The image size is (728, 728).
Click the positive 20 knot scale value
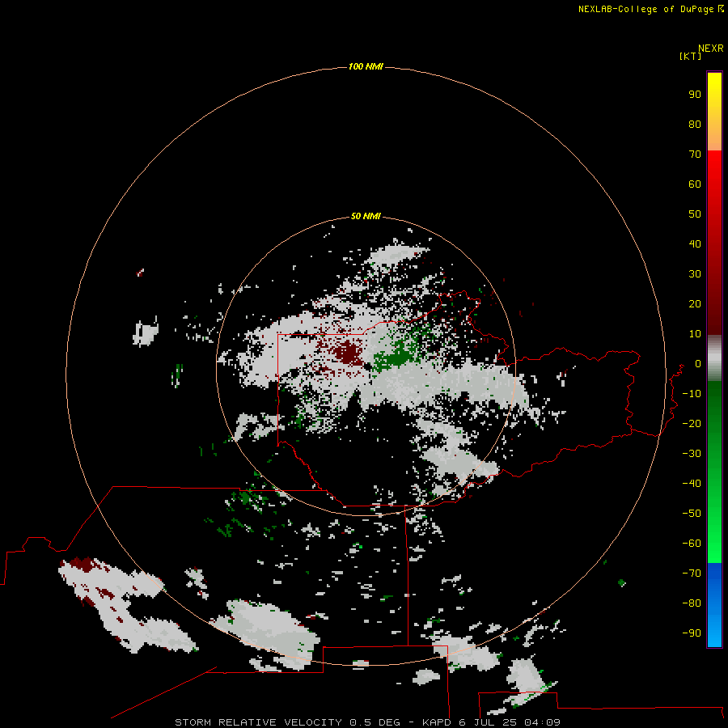695,304
